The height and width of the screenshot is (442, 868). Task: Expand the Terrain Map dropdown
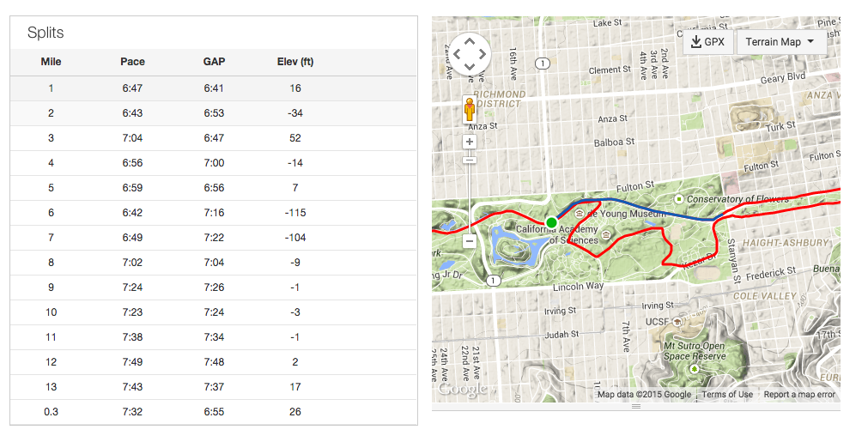781,41
